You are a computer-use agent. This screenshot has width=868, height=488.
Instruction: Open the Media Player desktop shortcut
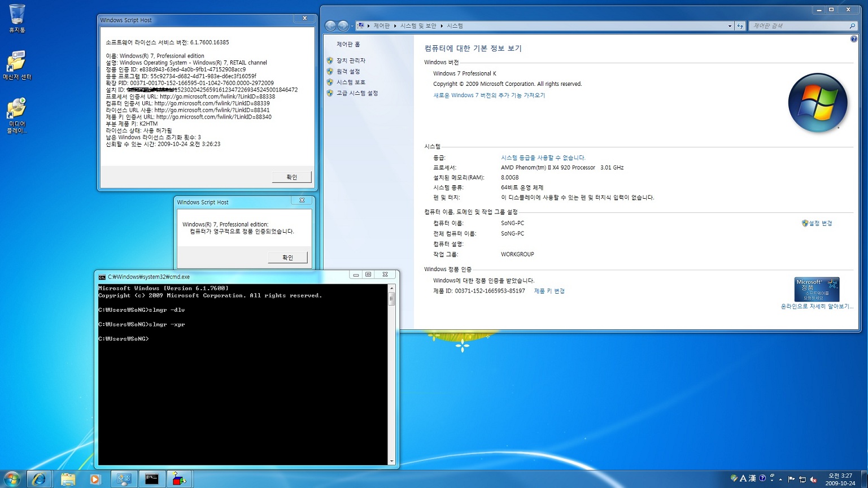tap(17, 116)
